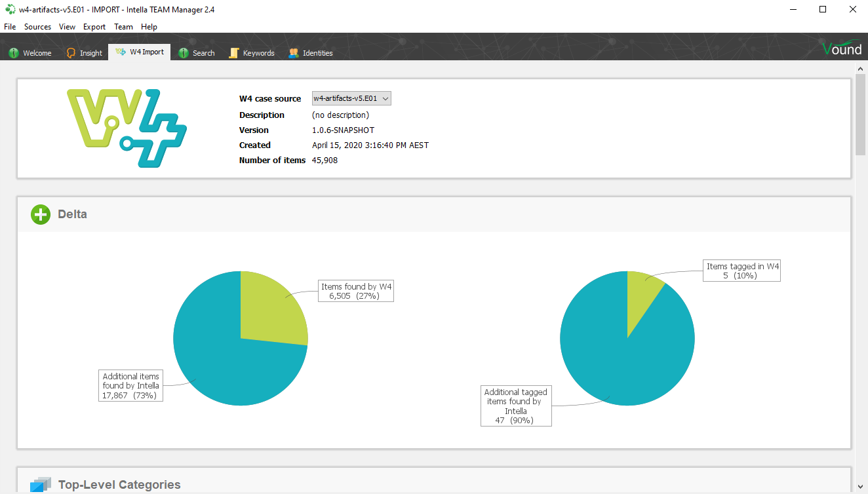The image size is (868, 494).
Task: Click the vertical scrollbar down arrow
Action: (860, 486)
